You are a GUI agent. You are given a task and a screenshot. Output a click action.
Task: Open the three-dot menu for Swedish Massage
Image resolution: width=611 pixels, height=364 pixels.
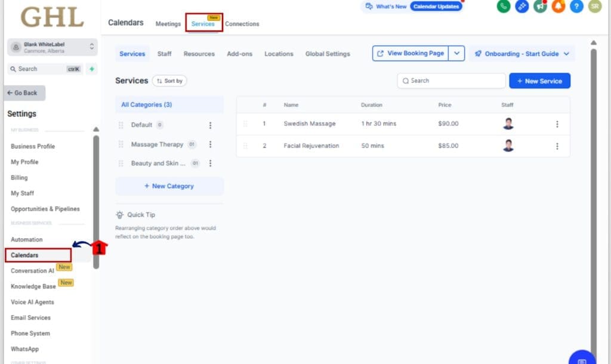click(557, 124)
